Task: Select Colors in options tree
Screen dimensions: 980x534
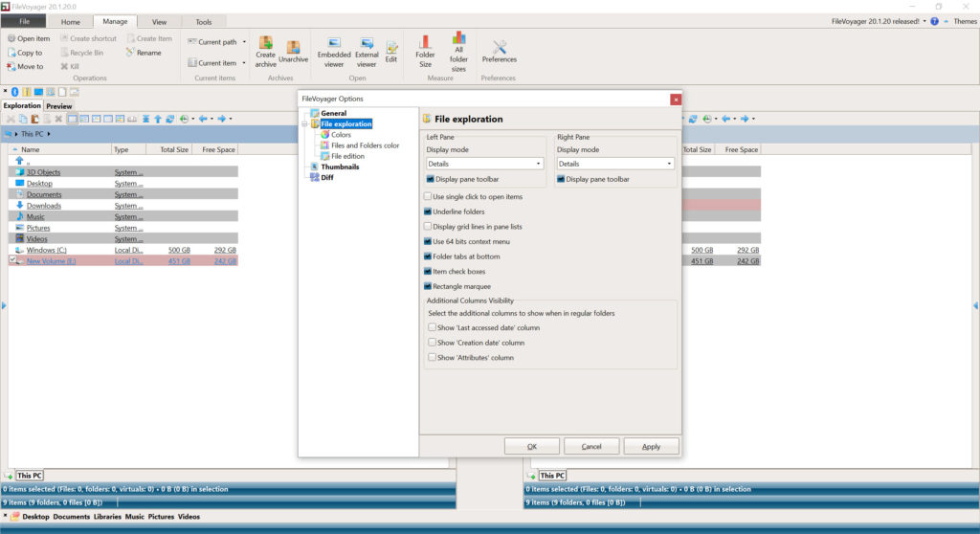Action: tap(341, 134)
